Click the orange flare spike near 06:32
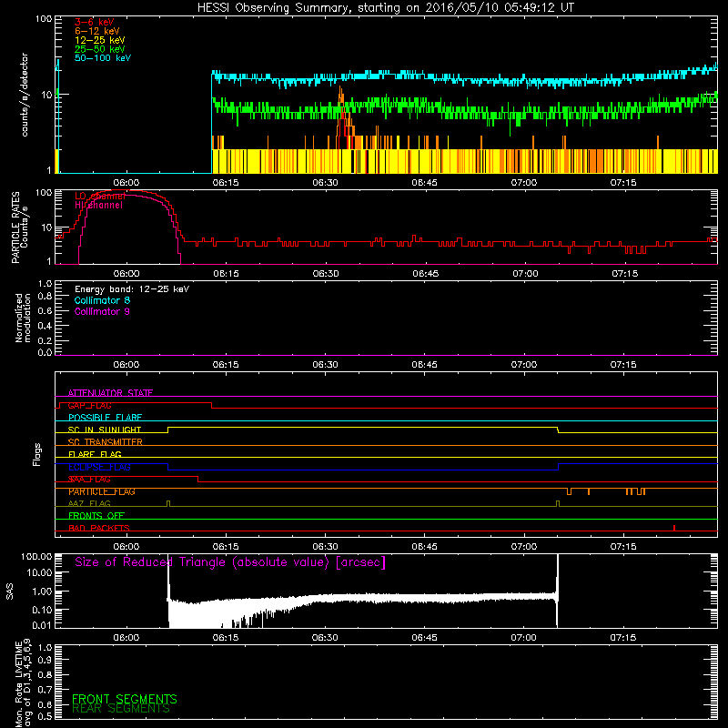Viewport: 728px width, 728px height. tap(341, 111)
